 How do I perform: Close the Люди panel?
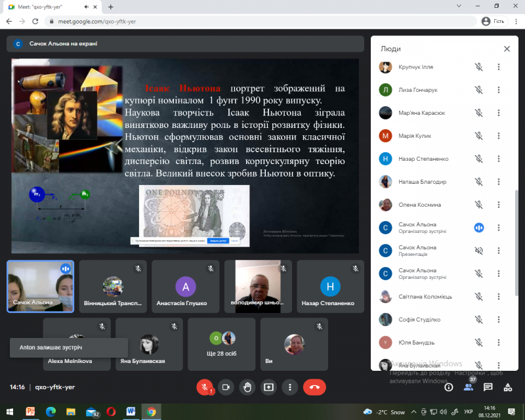507,49
